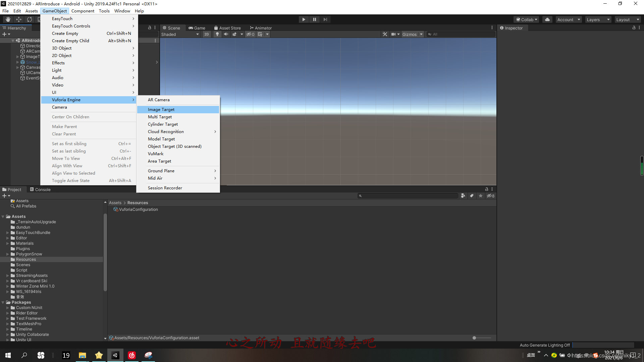This screenshot has width=644, height=362.
Task: Open Ground Plane submenu
Action: coord(178,171)
